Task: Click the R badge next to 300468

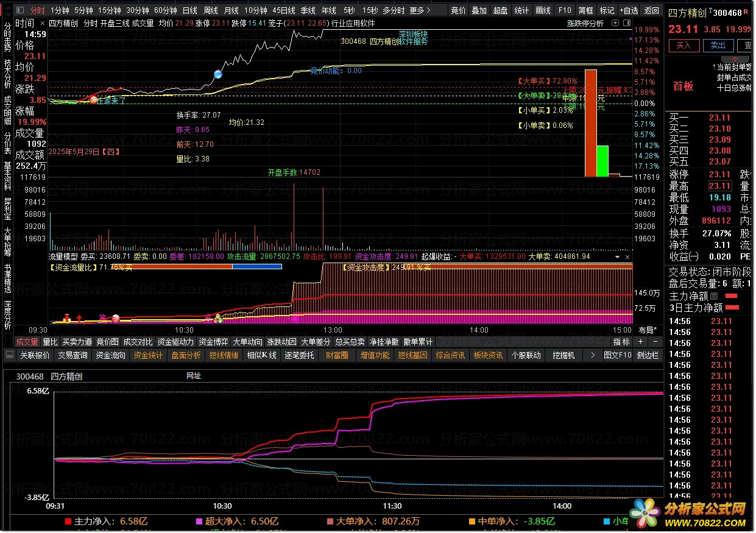Action: (747, 11)
